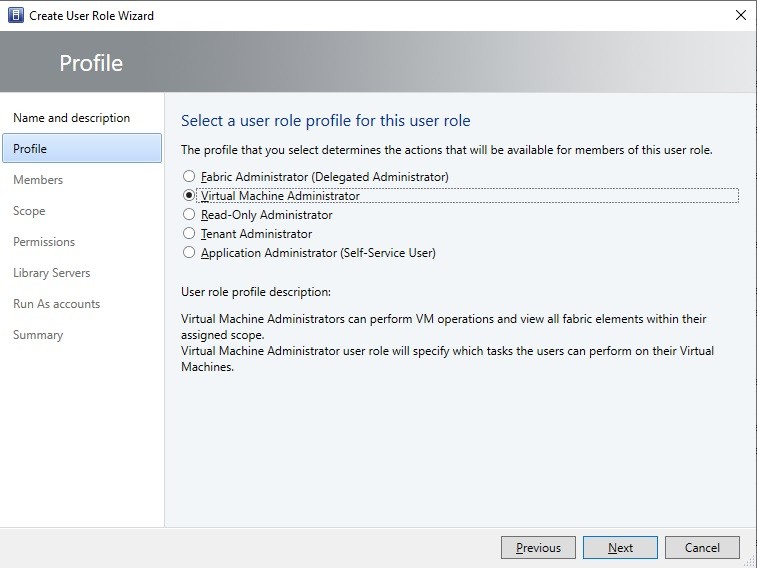Click the Next button
Image resolution: width=757 pixels, height=568 pixels.
pyautogui.click(x=620, y=548)
